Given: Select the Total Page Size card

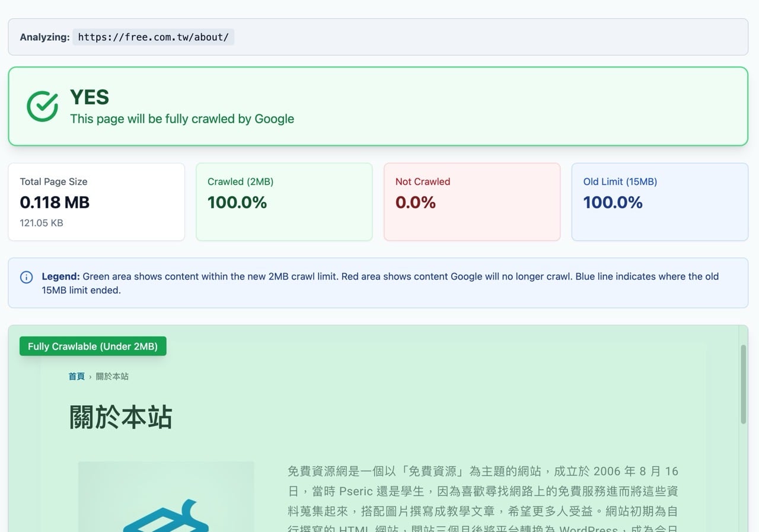Looking at the screenshot, I should (96, 201).
